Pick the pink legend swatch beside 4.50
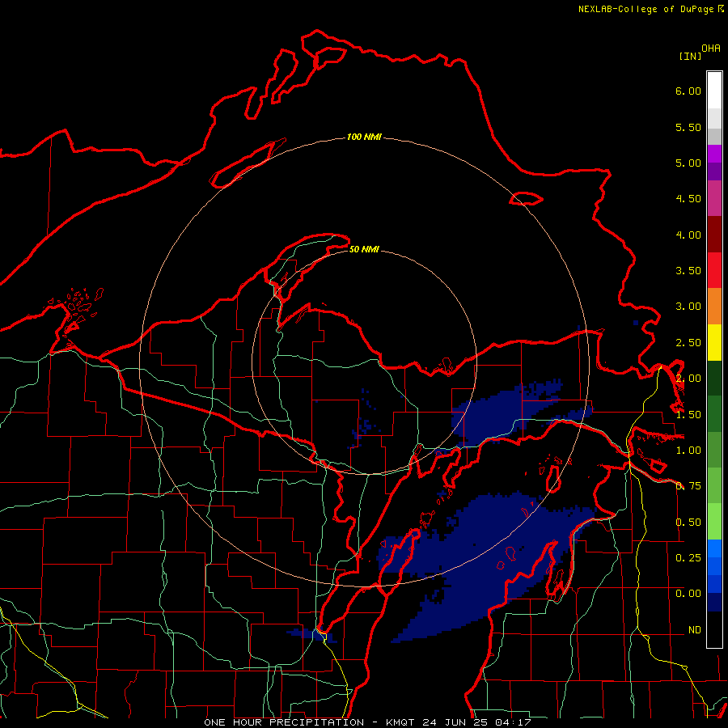The width and height of the screenshot is (728, 728). coord(714,198)
